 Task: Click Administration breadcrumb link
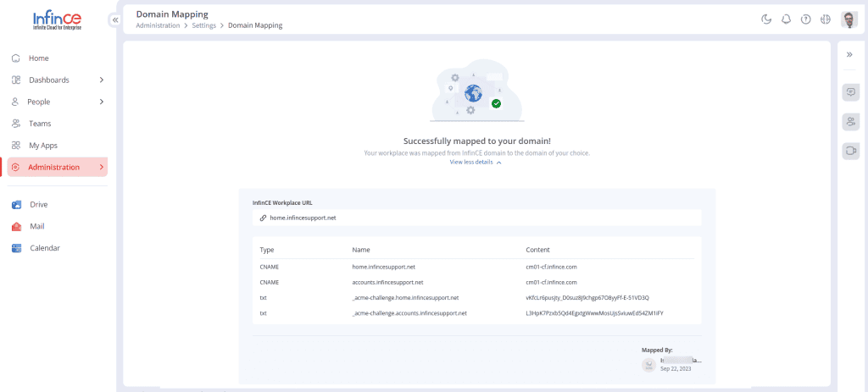pyautogui.click(x=158, y=25)
